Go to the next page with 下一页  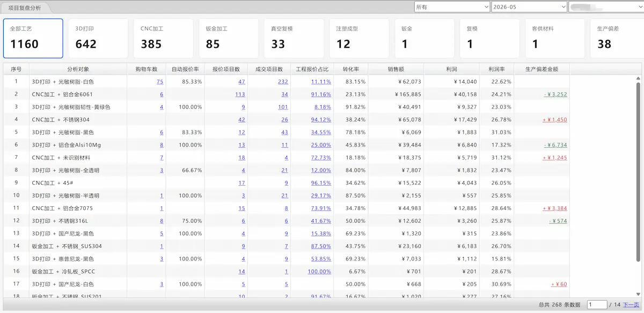point(631,304)
